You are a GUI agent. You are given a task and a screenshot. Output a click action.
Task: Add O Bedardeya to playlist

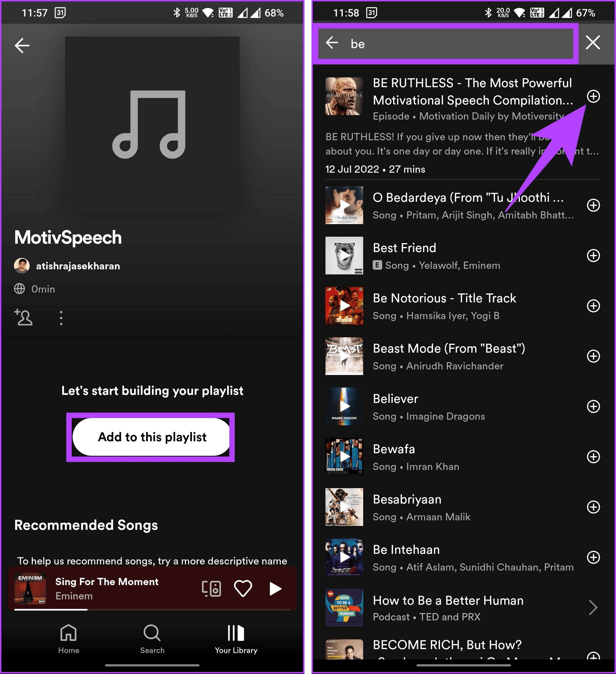(x=593, y=205)
